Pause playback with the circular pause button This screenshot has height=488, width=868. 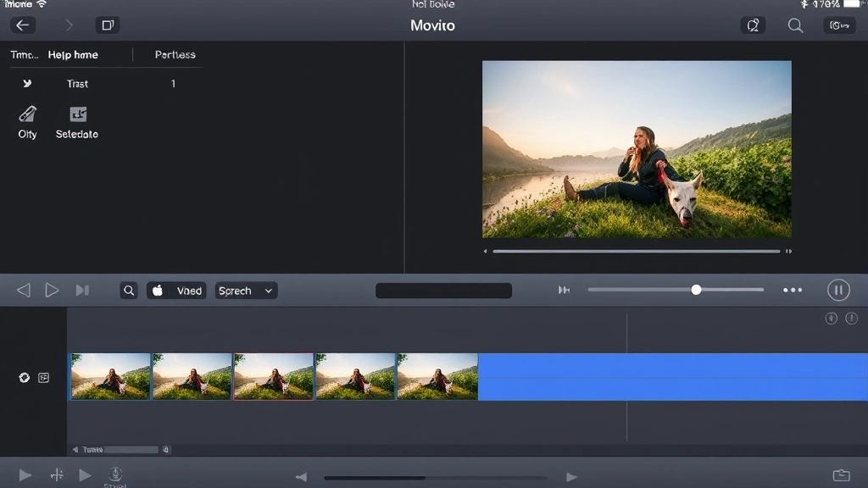[x=838, y=290]
